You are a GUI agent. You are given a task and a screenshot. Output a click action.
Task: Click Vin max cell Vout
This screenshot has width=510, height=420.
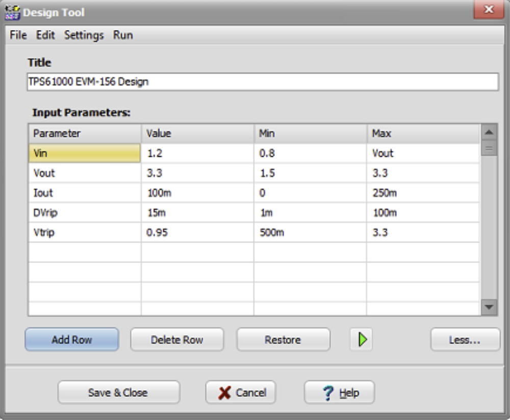point(423,153)
